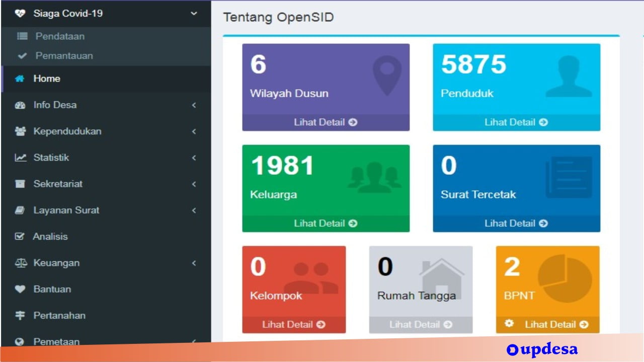Expand the Kependudukan submenu arrow
This screenshot has width=644, height=362.
tap(194, 131)
